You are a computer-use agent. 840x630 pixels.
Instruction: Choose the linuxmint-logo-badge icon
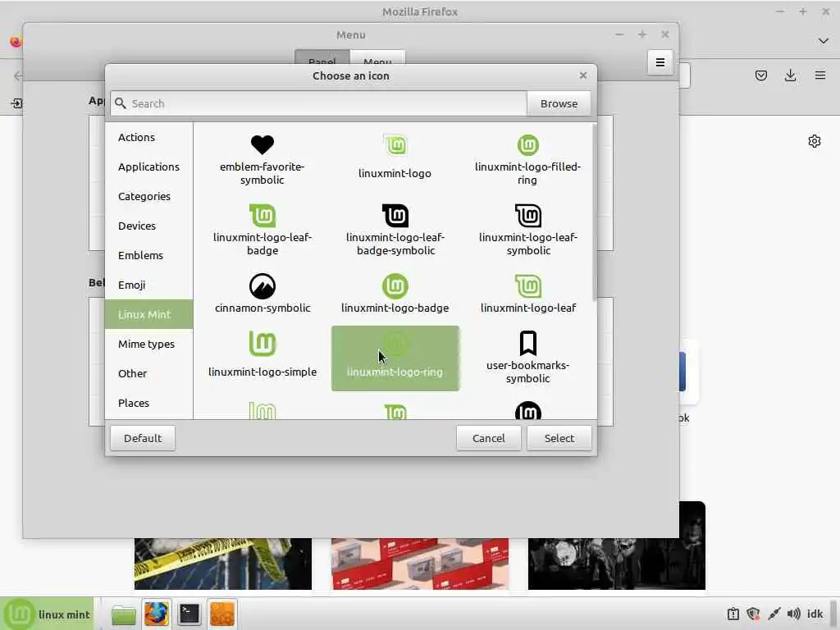pos(395,286)
